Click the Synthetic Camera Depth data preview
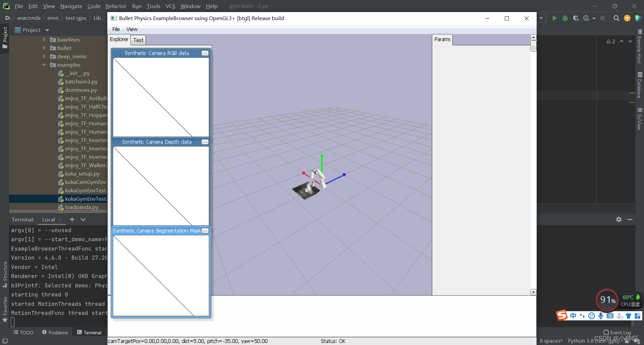The image size is (644, 345). [161, 186]
